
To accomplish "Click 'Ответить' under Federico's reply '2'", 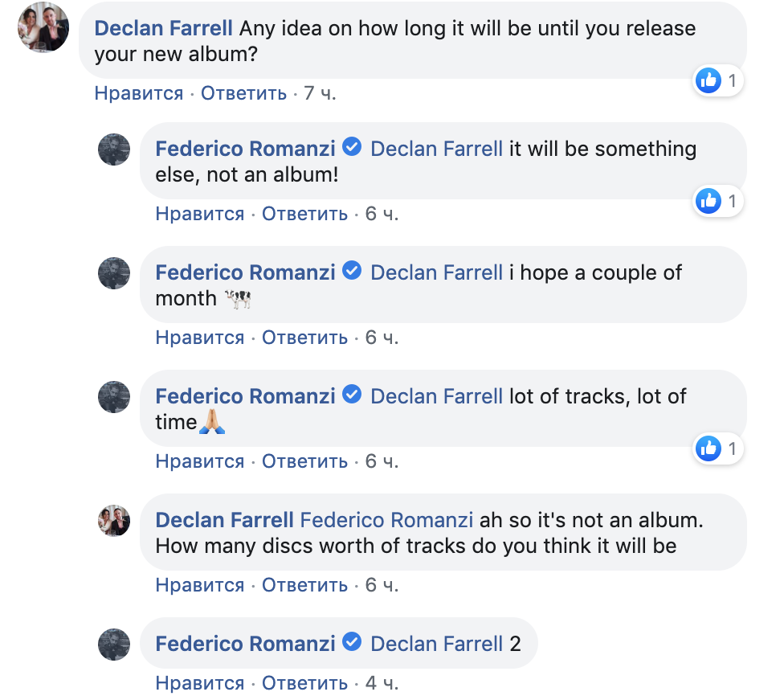I will click(x=305, y=683).
